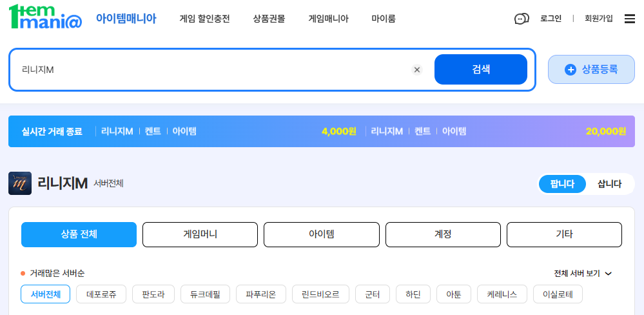Select the 팝니다 toggle

click(562, 184)
